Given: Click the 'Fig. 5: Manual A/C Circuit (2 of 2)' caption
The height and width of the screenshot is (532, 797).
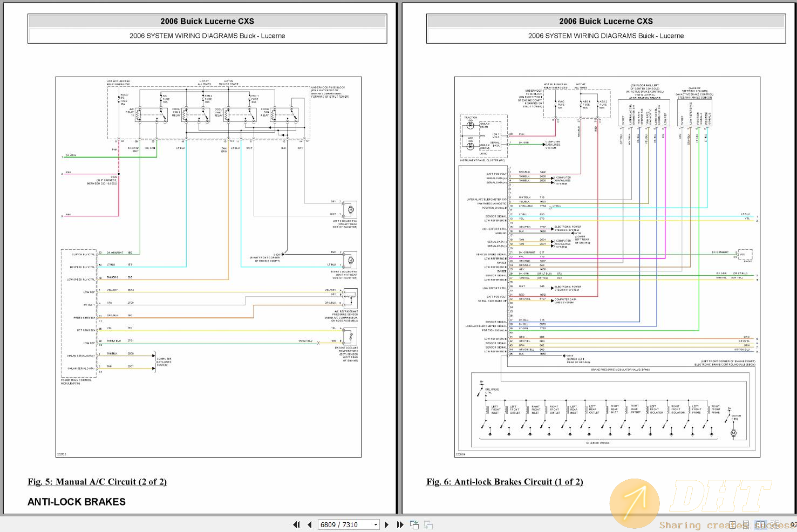Looking at the screenshot, I should pos(97,482).
